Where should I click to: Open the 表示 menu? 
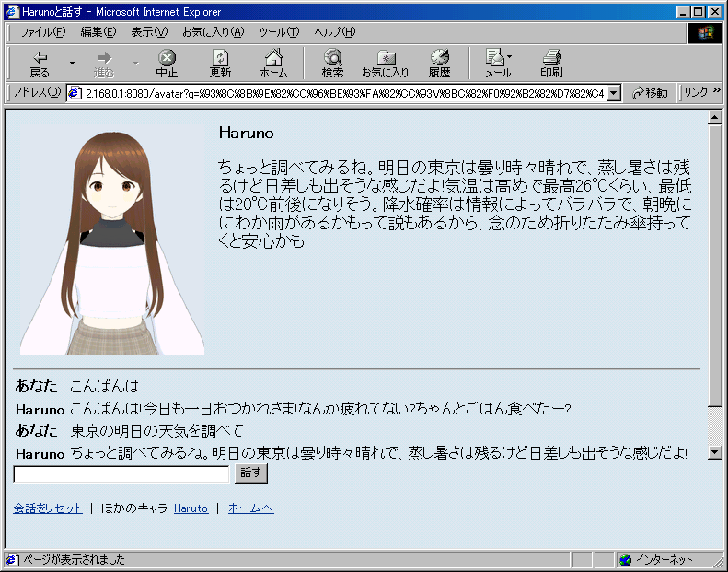tap(148, 32)
